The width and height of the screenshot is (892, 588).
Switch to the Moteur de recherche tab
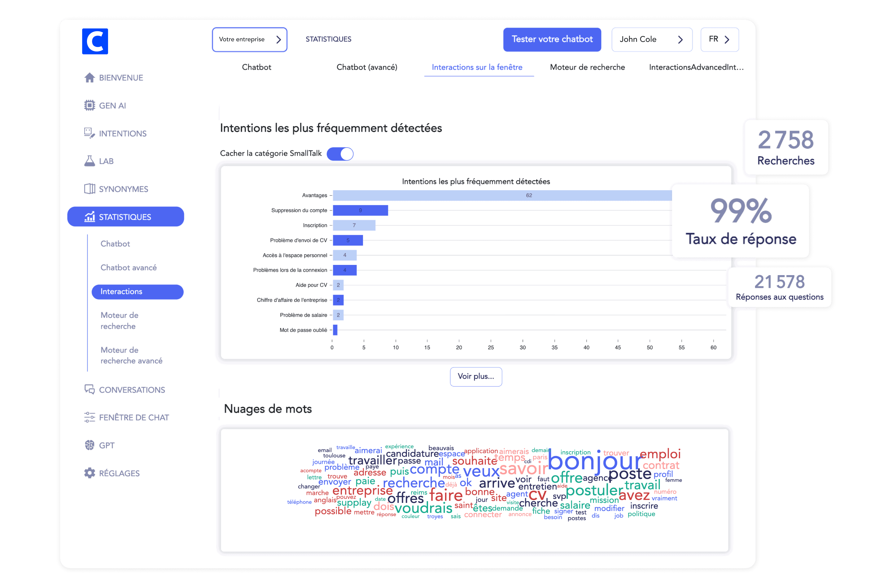(x=587, y=67)
